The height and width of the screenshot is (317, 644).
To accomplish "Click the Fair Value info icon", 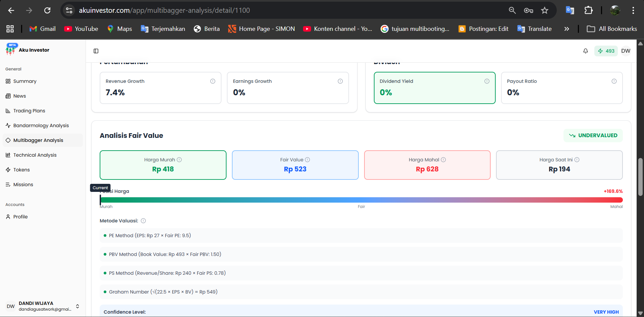I will click(307, 160).
